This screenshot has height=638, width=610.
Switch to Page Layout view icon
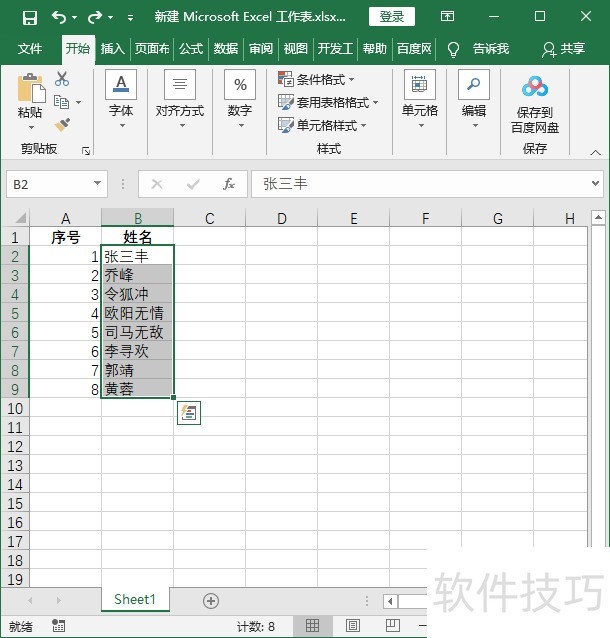point(352,626)
